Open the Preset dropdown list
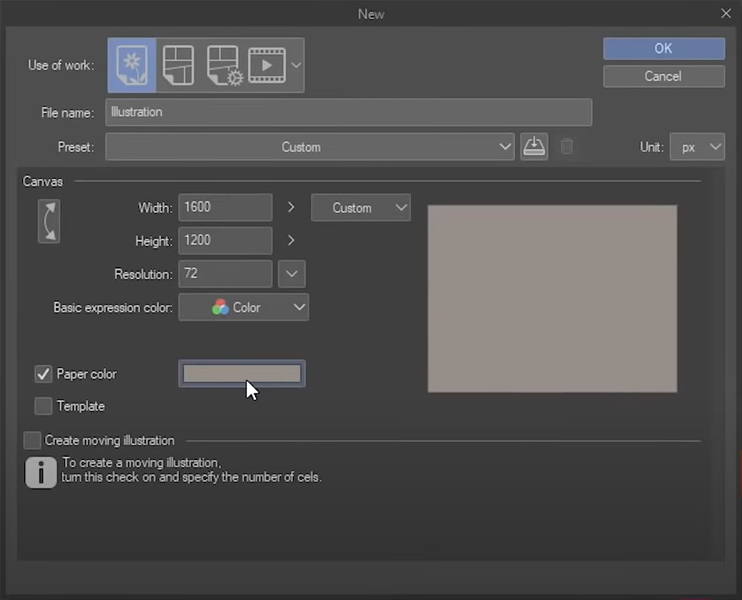This screenshot has height=600, width=742. tap(310, 147)
